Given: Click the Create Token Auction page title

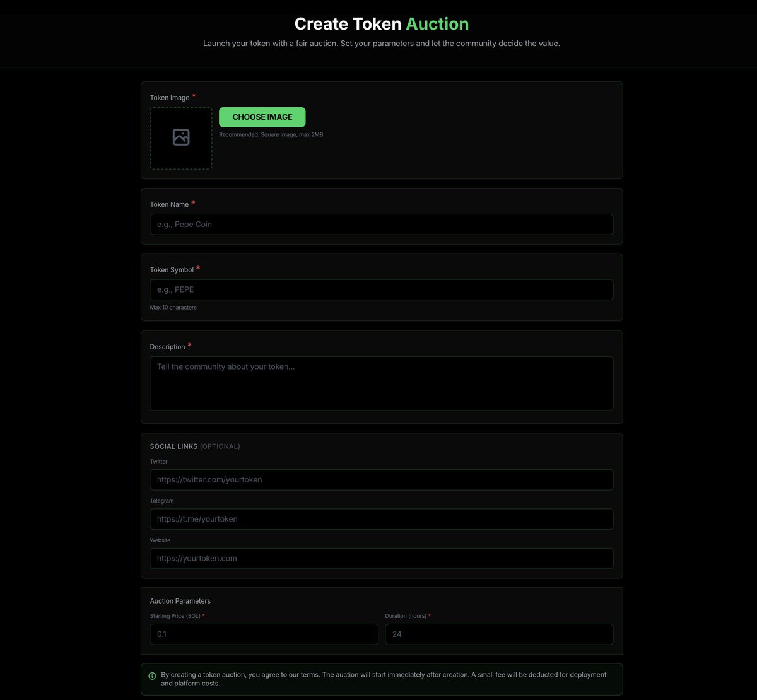Looking at the screenshot, I should (381, 23).
